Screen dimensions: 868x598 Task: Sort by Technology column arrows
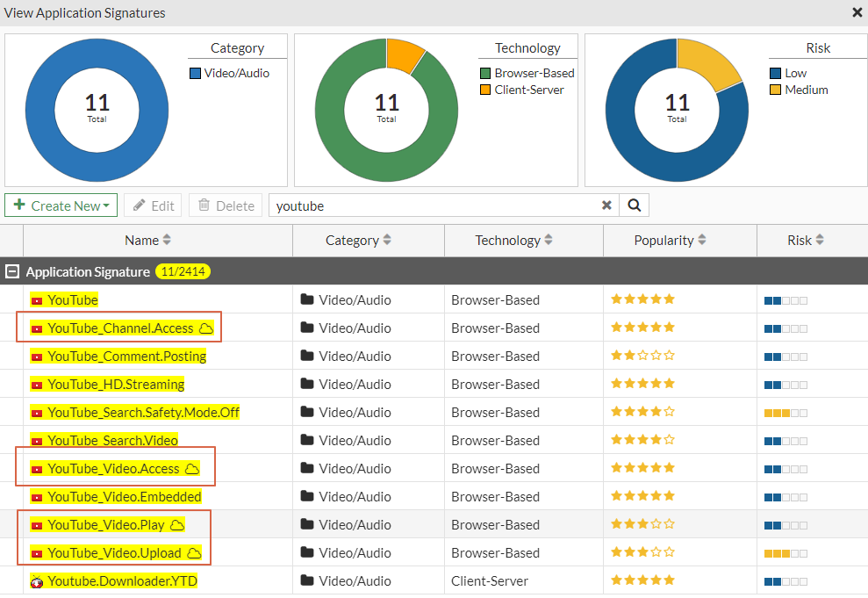(x=548, y=240)
